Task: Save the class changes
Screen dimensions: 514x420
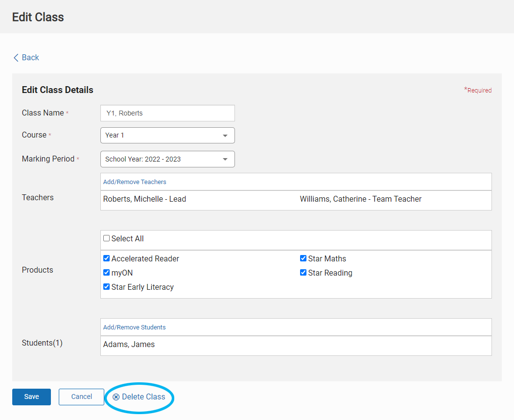Action: tap(31, 397)
